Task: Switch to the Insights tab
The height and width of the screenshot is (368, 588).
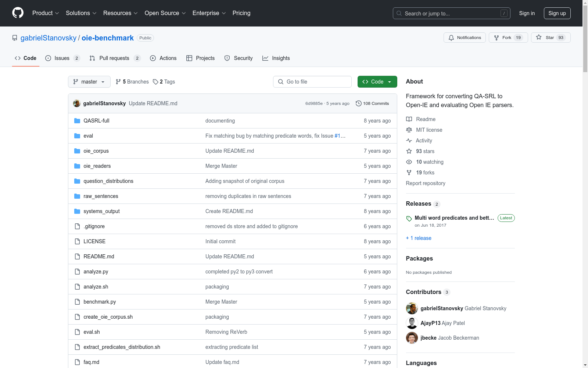Action: tap(276, 58)
